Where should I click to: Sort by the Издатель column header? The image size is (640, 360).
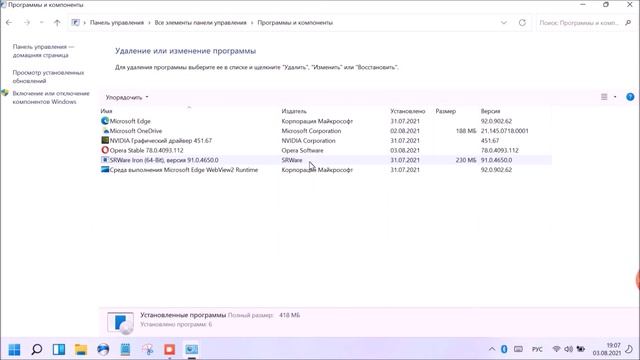pyautogui.click(x=294, y=111)
